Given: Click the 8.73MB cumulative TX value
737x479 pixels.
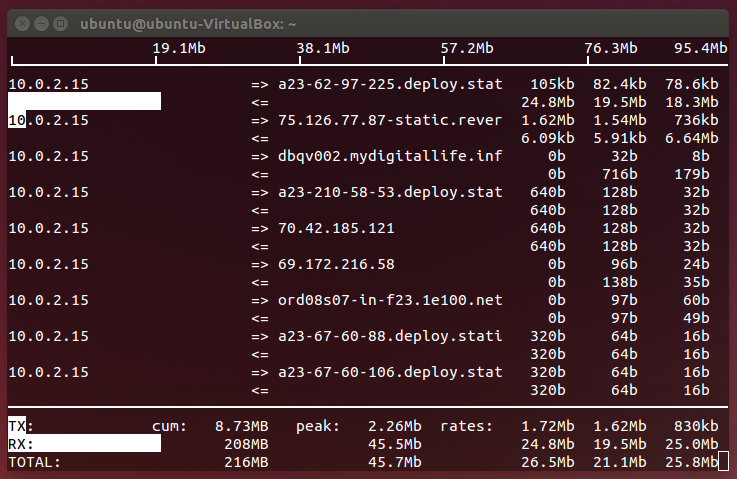Looking at the screenshot, I should pos(242,426).
